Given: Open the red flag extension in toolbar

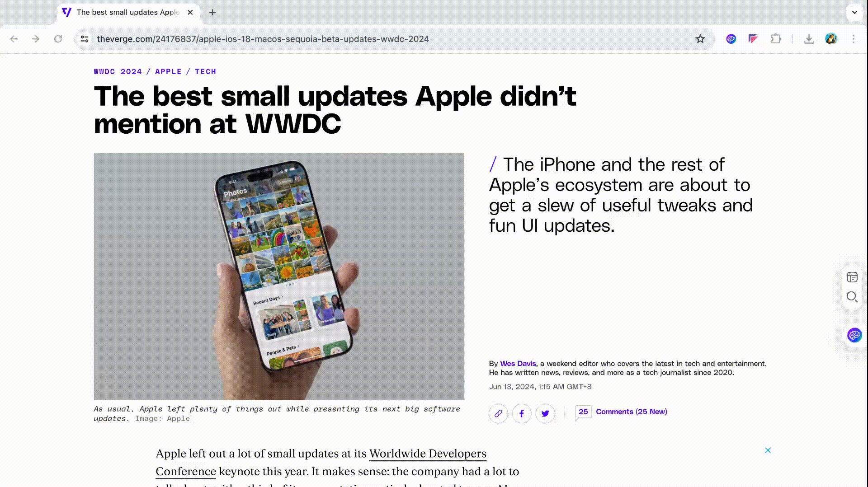Looking at the screenshot, I should pyautogui.click(x=753, y=39).
